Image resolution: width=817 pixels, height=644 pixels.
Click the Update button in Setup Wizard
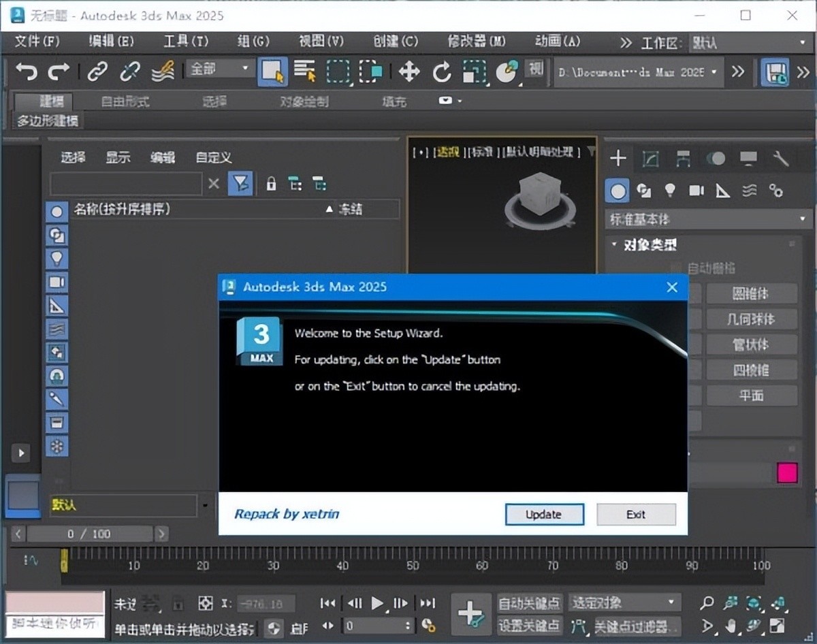544,515
